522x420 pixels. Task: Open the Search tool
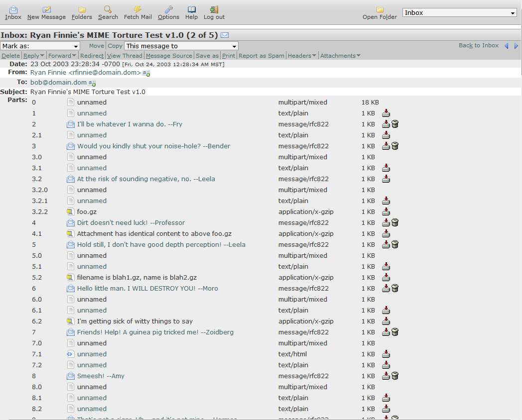pyautogui.click(x=108, y=13)
